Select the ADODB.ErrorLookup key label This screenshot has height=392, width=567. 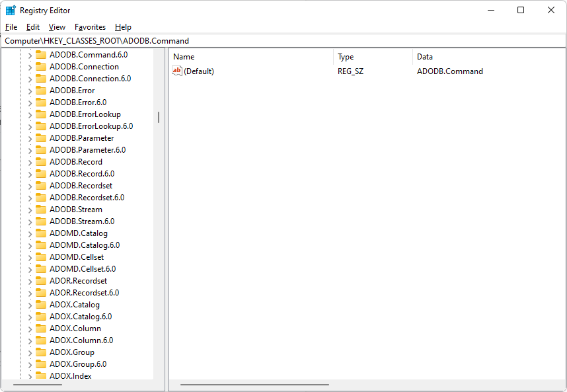(85, 114)
